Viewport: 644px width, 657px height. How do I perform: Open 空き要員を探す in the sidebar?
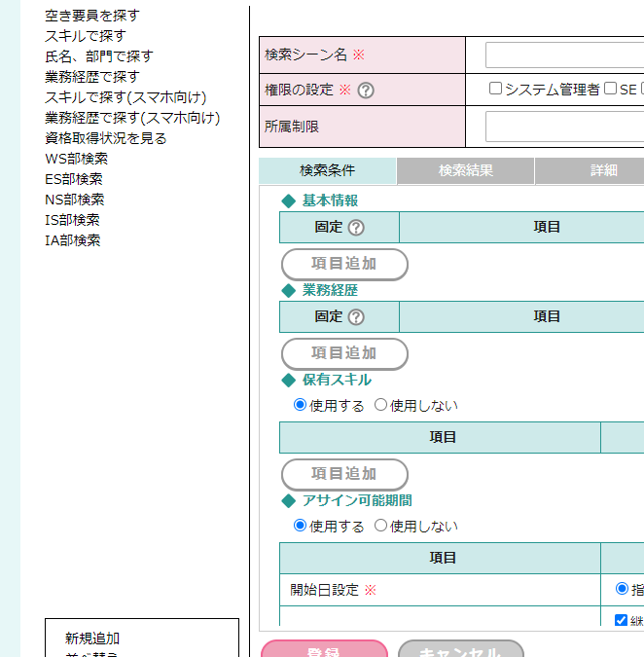point(91,16)
